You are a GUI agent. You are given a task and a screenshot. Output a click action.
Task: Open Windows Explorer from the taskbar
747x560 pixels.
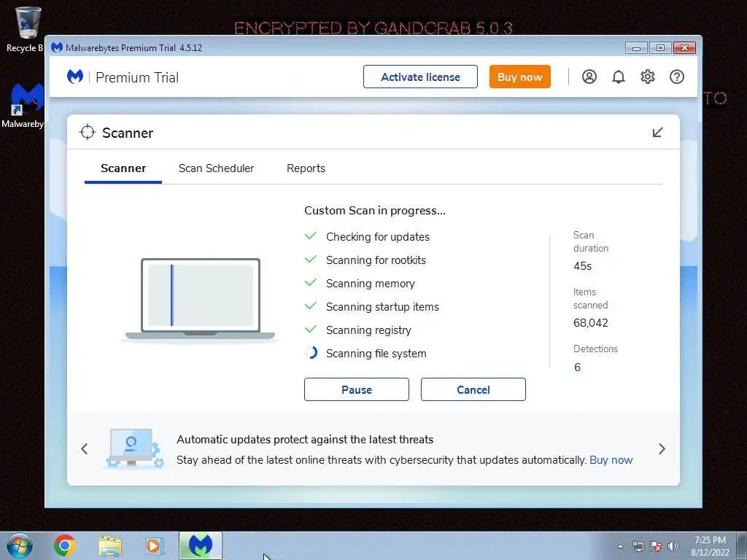(110, 545)
